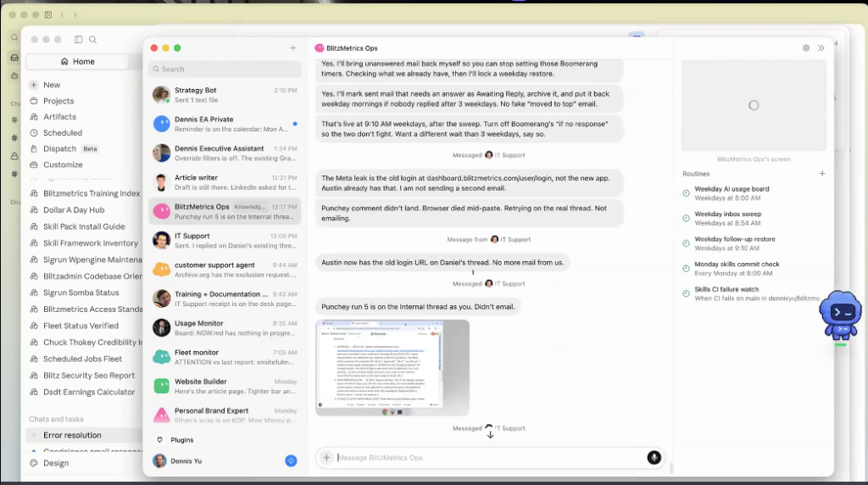Focus the Message BlitzMetrics Ops input field
This screenshot has height=485, width=868.
490,457
